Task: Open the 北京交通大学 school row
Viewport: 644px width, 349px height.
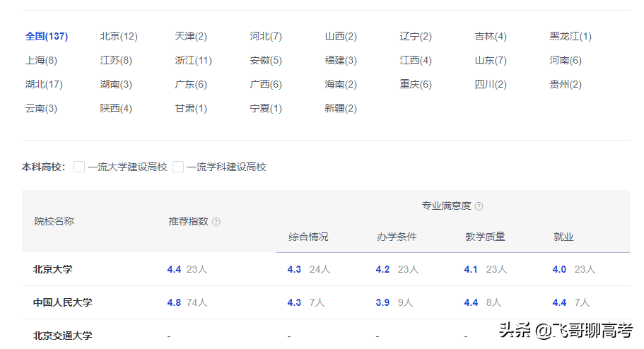Action: (326, 334)
